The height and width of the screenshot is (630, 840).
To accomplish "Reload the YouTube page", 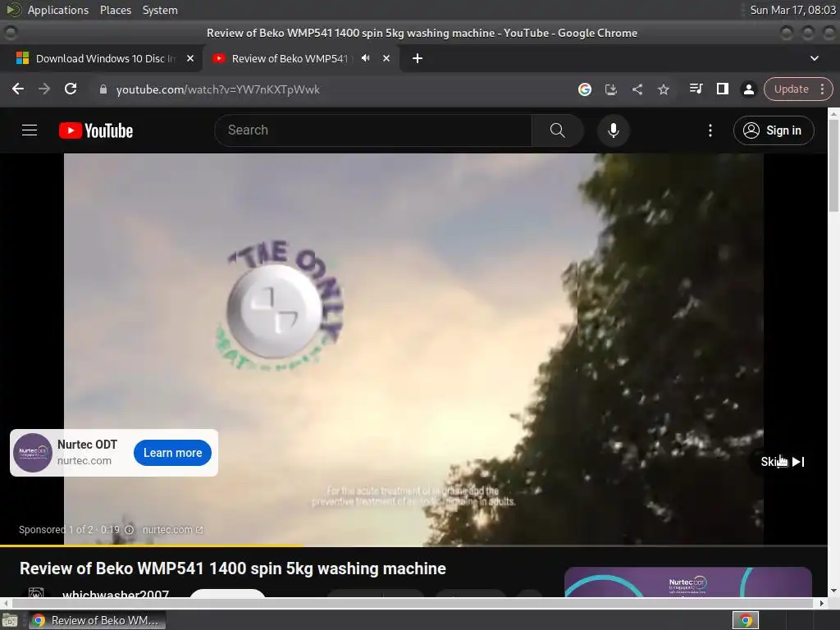I will pyautogui.click(x=71, y=89).
